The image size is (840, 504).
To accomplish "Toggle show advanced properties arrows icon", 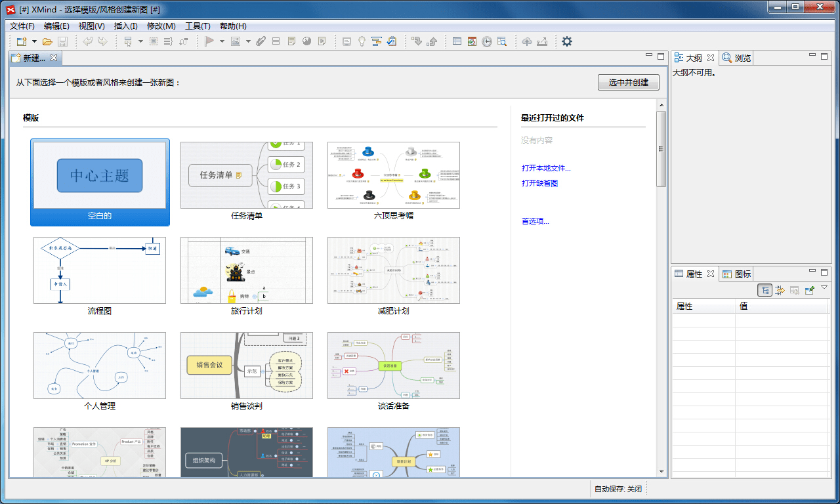I will pyautogui.click(x=780, y=290).
